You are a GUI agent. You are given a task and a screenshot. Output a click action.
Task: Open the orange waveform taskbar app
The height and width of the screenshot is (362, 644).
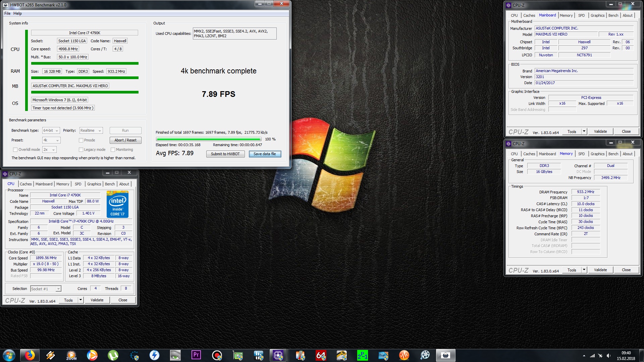[404, 355]
